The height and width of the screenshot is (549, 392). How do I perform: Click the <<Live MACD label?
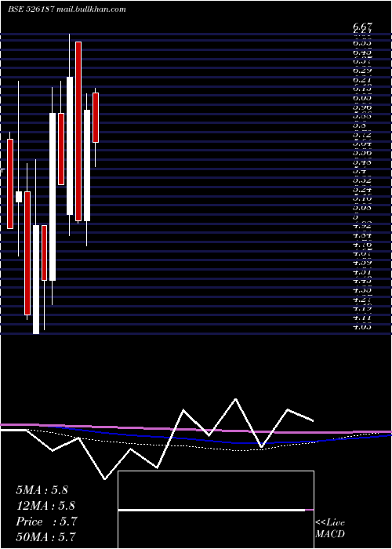[330, 528]
